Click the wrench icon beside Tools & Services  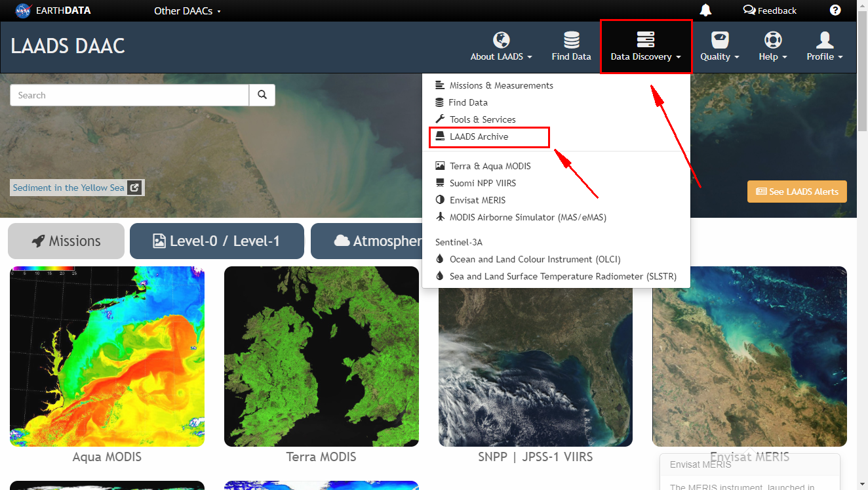pos(440,119)
